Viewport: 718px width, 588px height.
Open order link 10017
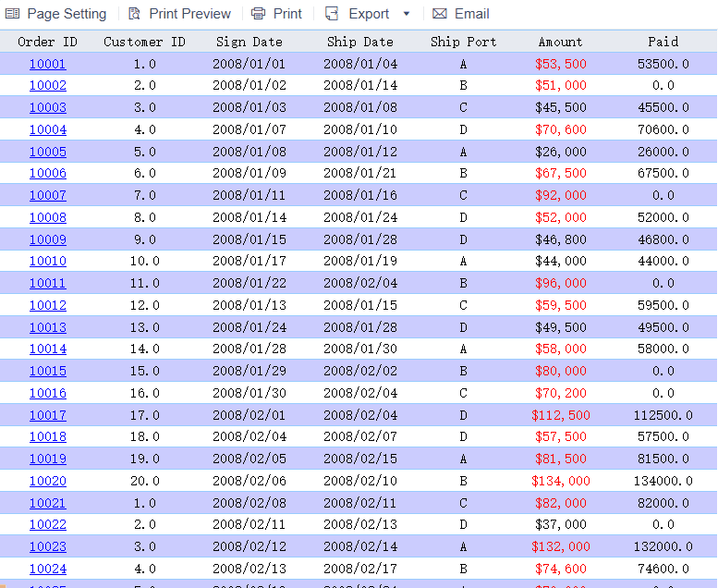click(48, 415)
